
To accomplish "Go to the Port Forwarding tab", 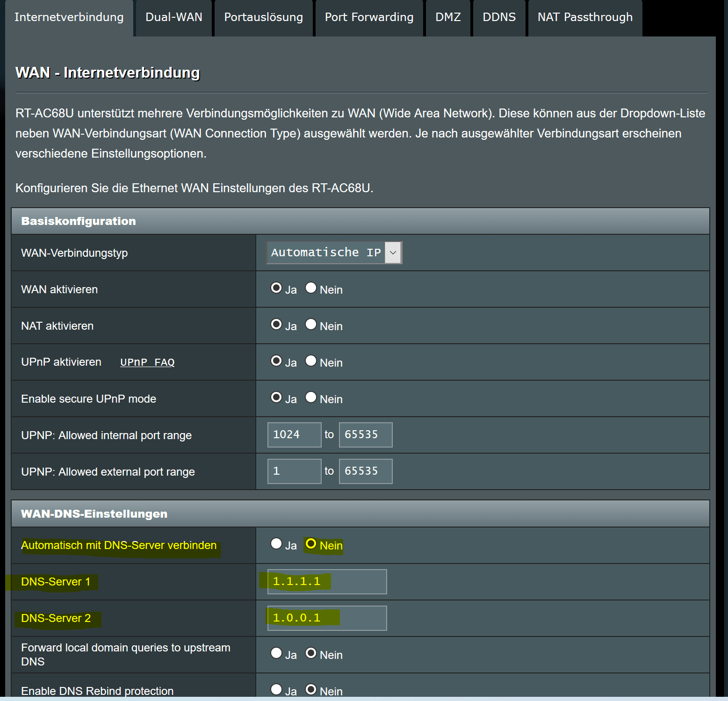I will [x=369, y=18].
